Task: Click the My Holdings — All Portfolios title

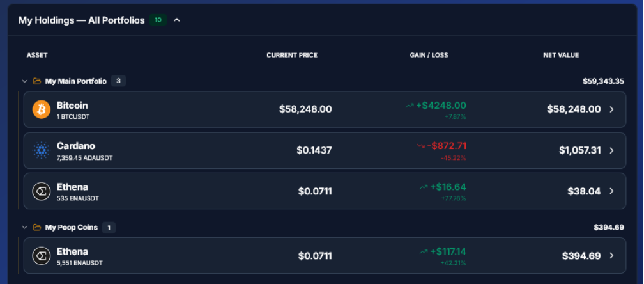Action: (82, 20)
